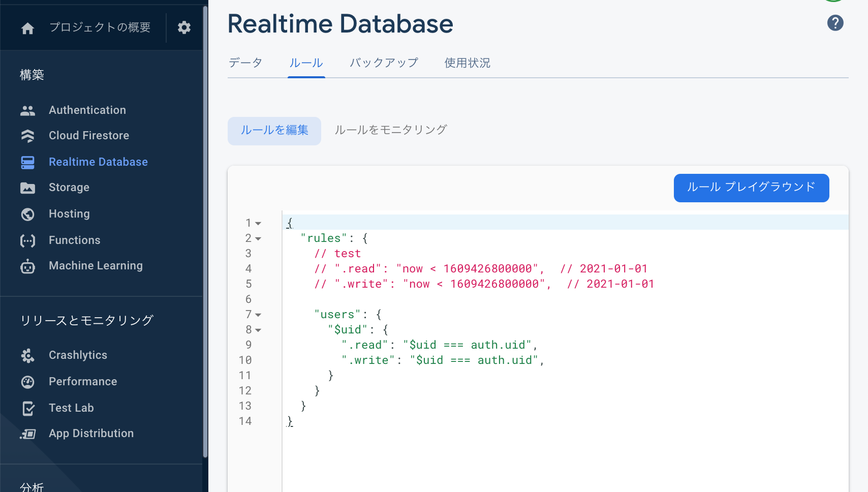Click the ".read" rule on line 9

(x=440, y=345)
